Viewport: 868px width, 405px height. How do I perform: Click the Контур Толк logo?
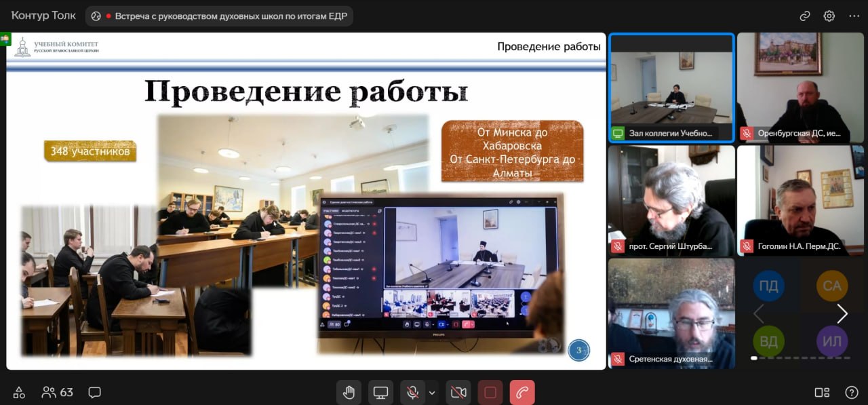(43, 15)
